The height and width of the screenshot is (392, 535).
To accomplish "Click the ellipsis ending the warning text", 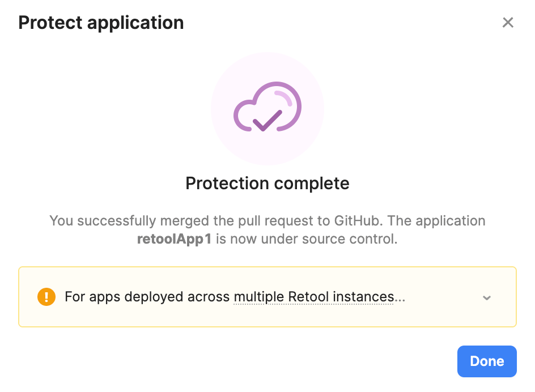I will tap(400, 297).
